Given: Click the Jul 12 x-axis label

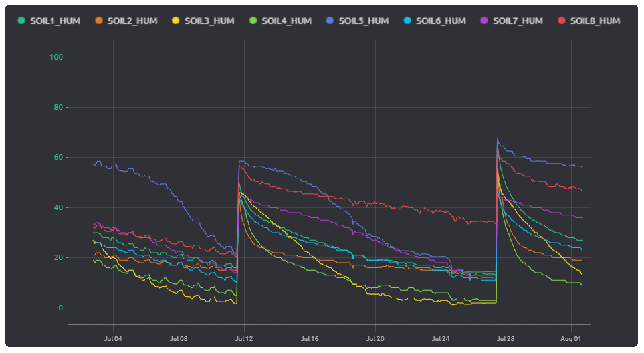Looking at the screenshot, I should [244, 338].
